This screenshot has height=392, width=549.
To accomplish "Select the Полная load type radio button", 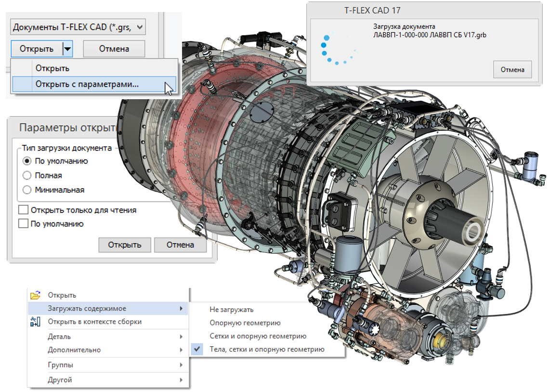I will tap(27, 176).
